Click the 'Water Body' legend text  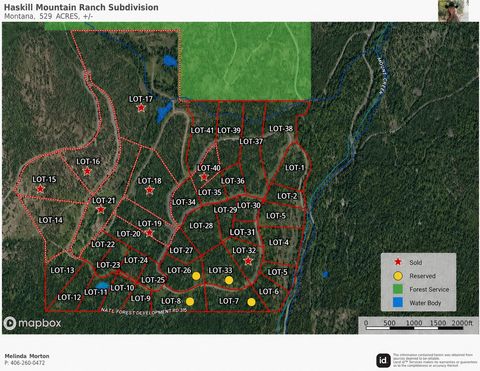[425, 303]
